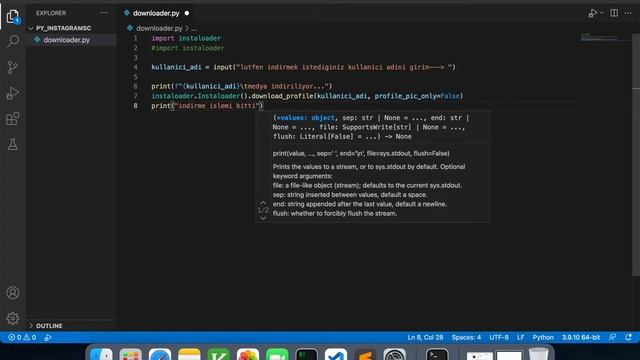The height and width of the screenshot is (360, 640).
Task: Open Notes from the dock
Action: click(x=189, y=354)
